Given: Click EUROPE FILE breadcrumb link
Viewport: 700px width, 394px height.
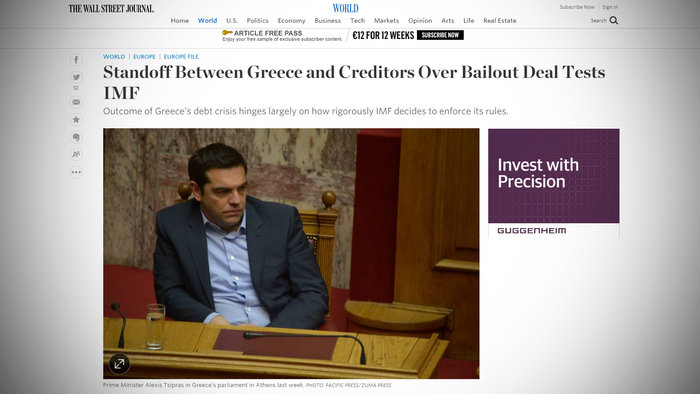Looking at the screenshot, I should pos(181,57).
